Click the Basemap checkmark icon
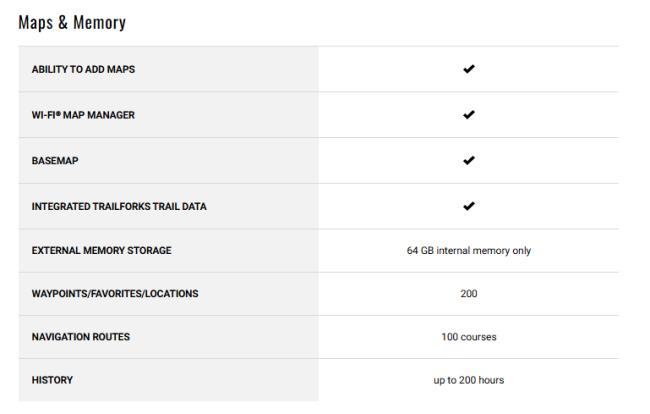Viewport: 650px width, 414px height. [x=468, y=160]
